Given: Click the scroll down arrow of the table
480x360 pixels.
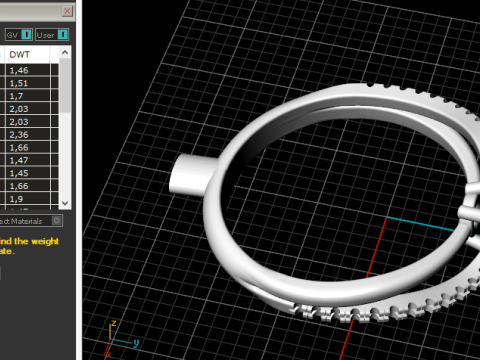Looking at the screenshot, I should [65, 203].
